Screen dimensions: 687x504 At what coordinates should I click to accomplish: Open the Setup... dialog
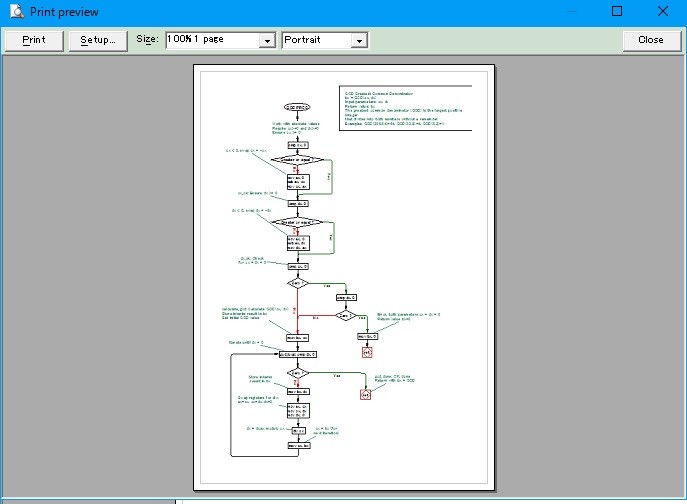98,40
